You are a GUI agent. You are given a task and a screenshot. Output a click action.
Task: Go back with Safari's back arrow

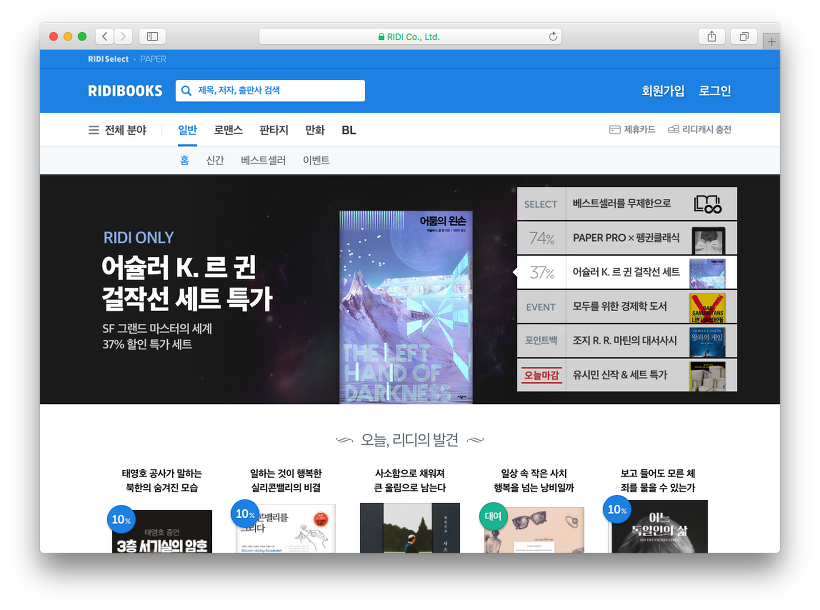tap(105, 36)
